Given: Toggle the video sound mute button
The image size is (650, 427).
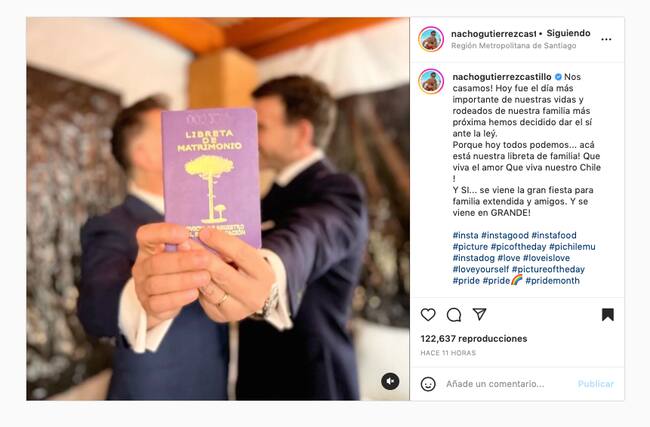Looking at the screenshot, I should [390, 381].
